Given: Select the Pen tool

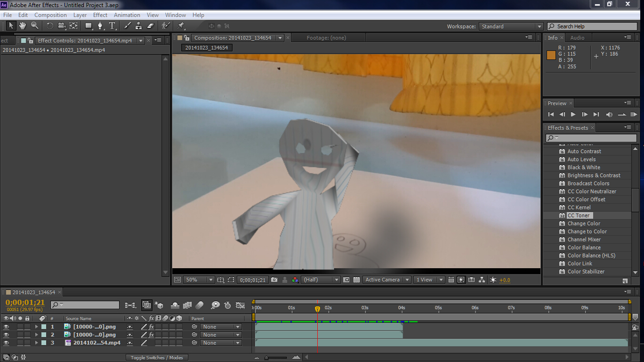Looking at the screenshot, I should pos(100,25).
